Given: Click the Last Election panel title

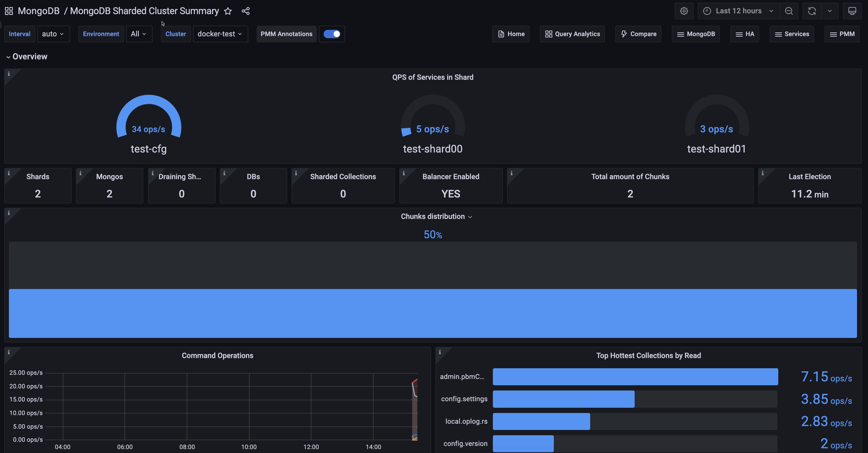Looking at the screenshot, I should tap(809, 177).
